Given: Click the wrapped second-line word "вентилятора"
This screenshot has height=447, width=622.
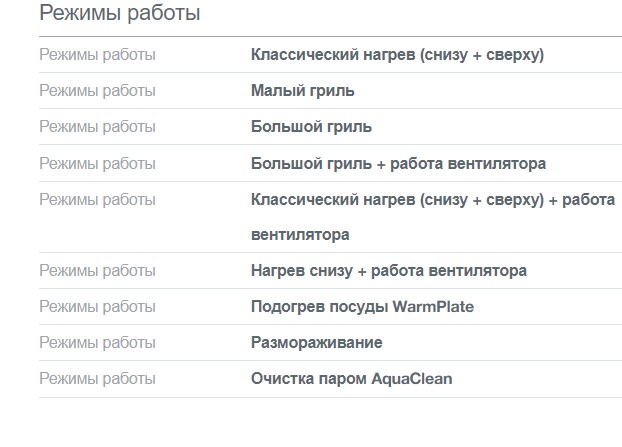Looking at the screenshot, I should [x=300, y=235].
